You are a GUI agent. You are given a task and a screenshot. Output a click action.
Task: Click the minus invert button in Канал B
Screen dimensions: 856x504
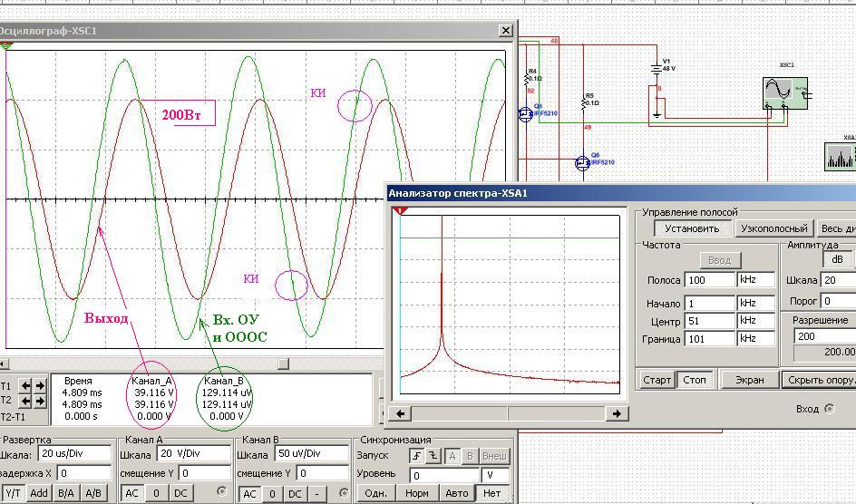click(x=316, y=494)
